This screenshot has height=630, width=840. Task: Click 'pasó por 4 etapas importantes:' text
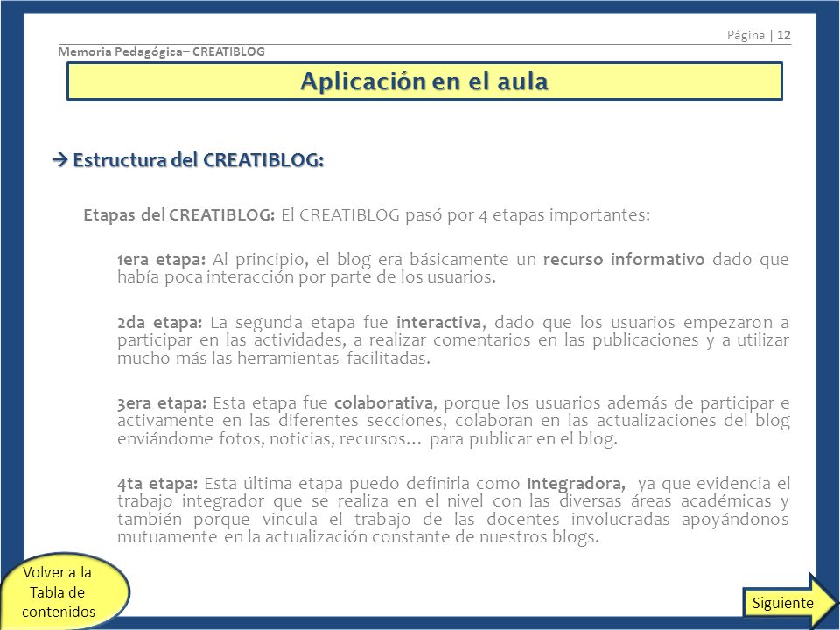coord(527,215)
